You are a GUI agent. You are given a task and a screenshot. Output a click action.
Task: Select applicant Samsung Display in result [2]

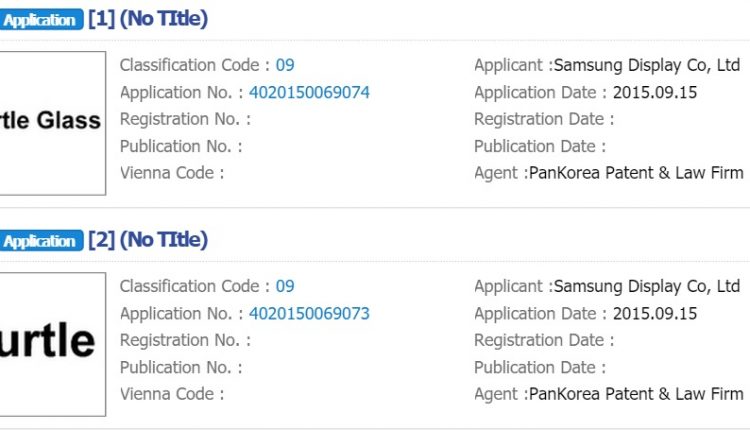coord(646,286)
